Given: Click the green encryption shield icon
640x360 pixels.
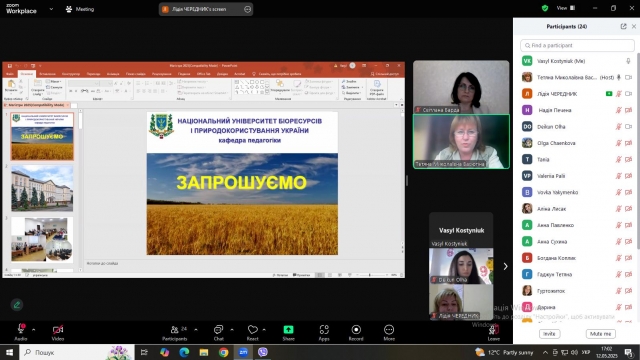Looking at the screenshot, I should point(545,8).
